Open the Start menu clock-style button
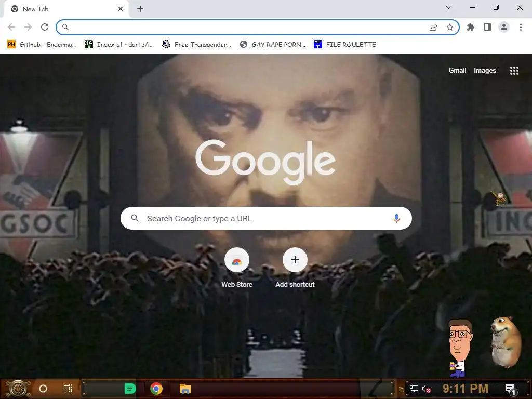Image resolution: width=532 pixels, height=399 pixels. [x=18, y=389]
